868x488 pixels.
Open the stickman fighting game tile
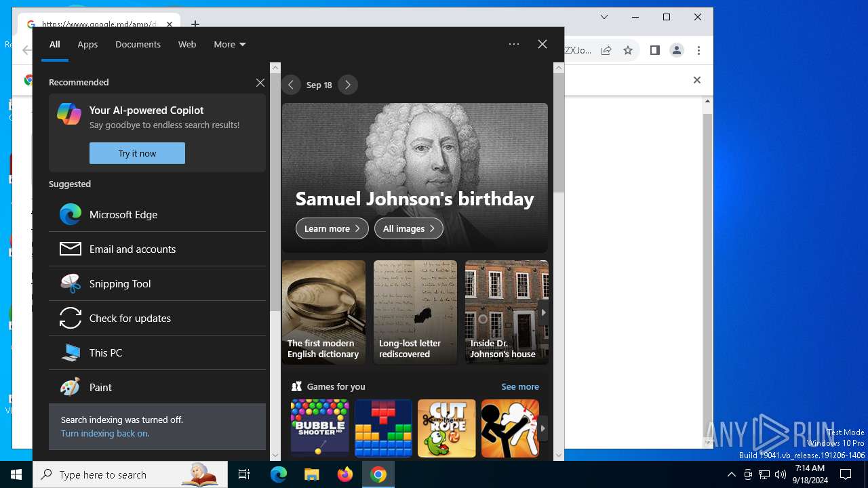pos(510,428)
